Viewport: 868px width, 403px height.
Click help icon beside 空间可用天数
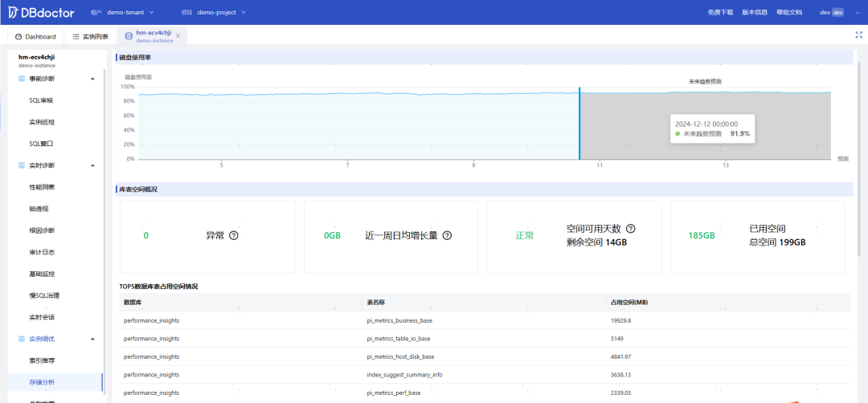pyautogui.click(x=631, y=228)
